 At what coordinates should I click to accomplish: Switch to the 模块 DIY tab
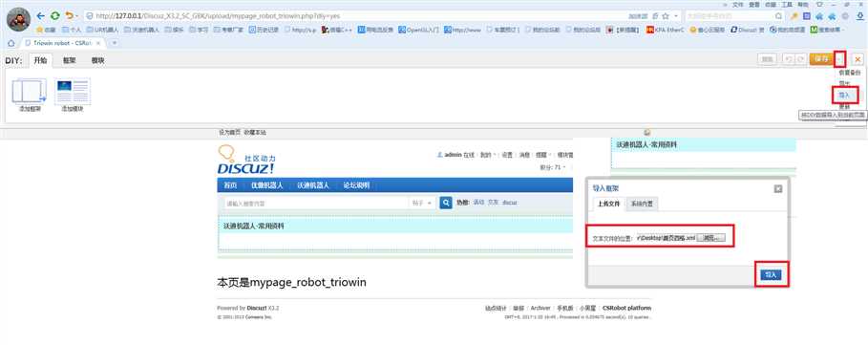[98, 60]
